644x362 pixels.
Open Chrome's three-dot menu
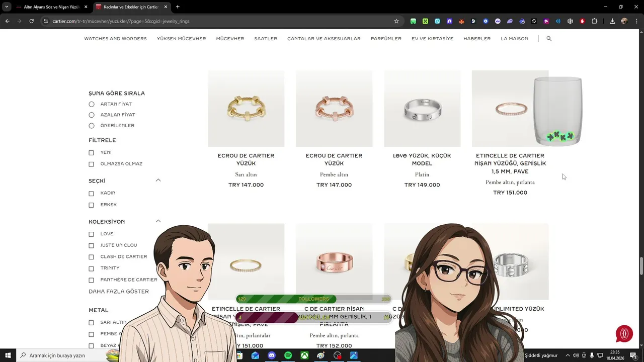click(x=636, y=21)
